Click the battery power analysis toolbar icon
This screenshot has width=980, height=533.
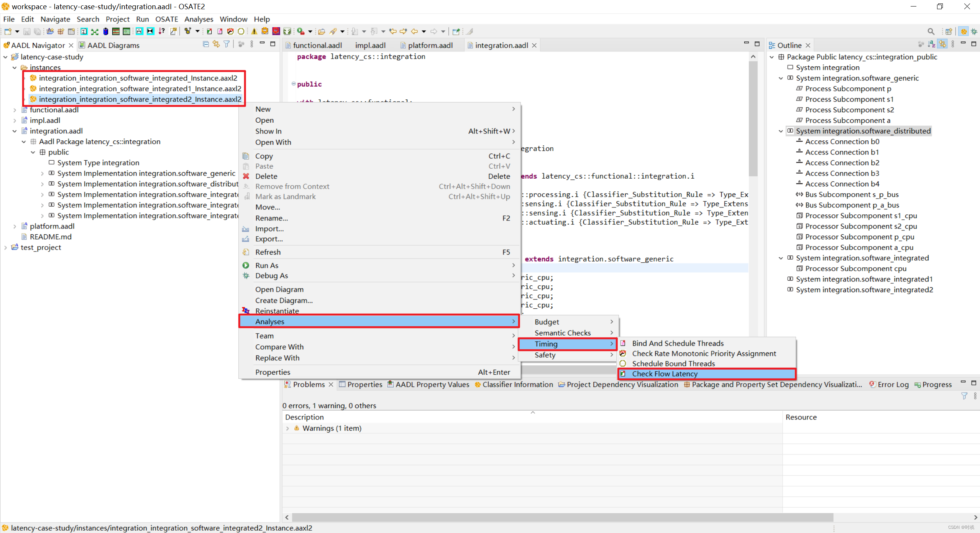[105, 31]
